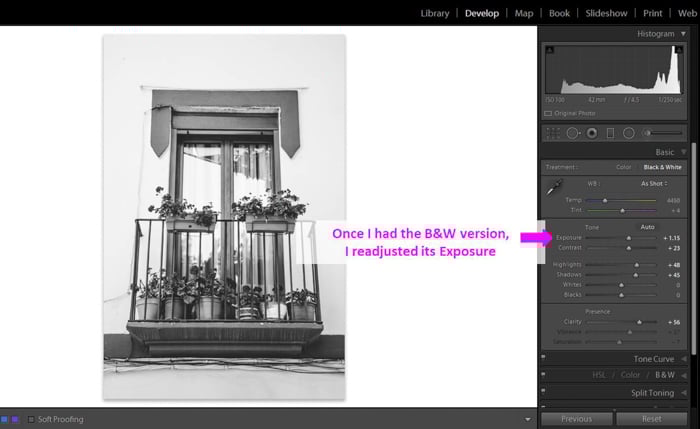Set Treatment to Black & White
The height and width of the screenshot is (429, 700).
point(662,167)
